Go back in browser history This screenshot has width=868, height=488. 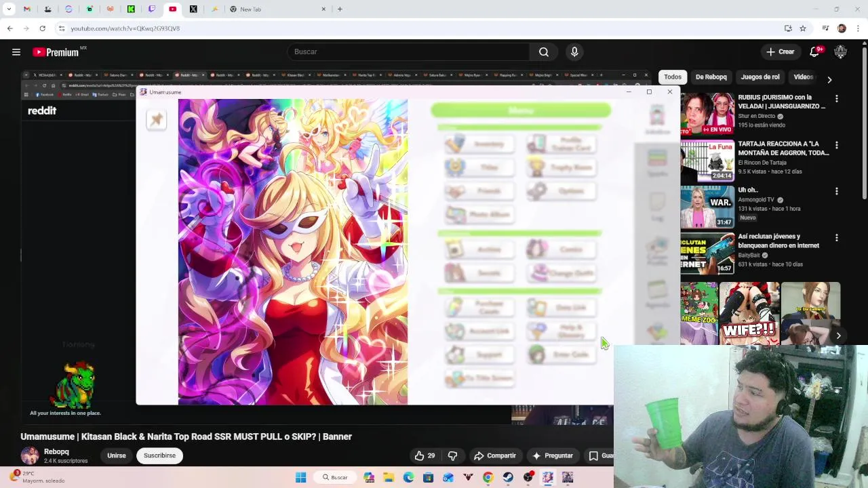coord(9,28)
